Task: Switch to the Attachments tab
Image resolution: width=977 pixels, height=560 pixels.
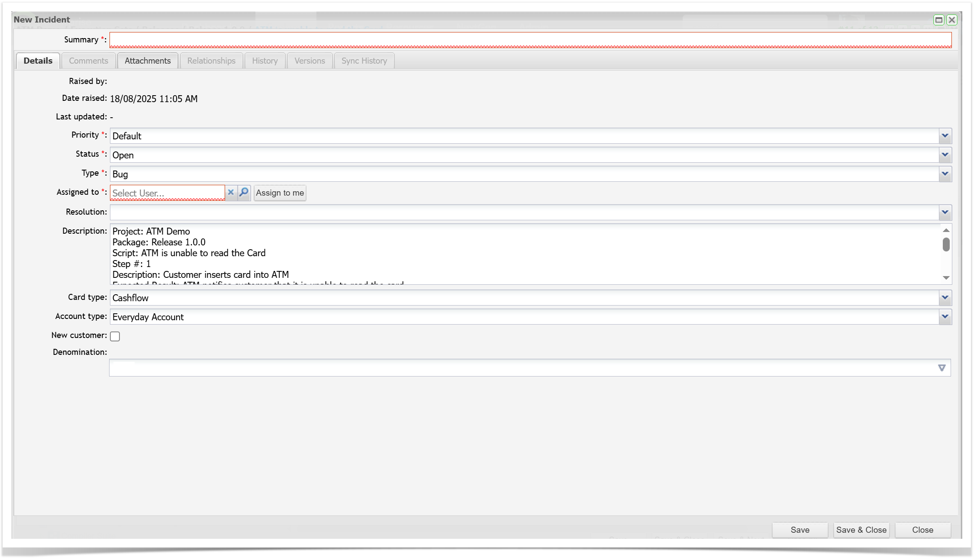Action: pos(148,61)
